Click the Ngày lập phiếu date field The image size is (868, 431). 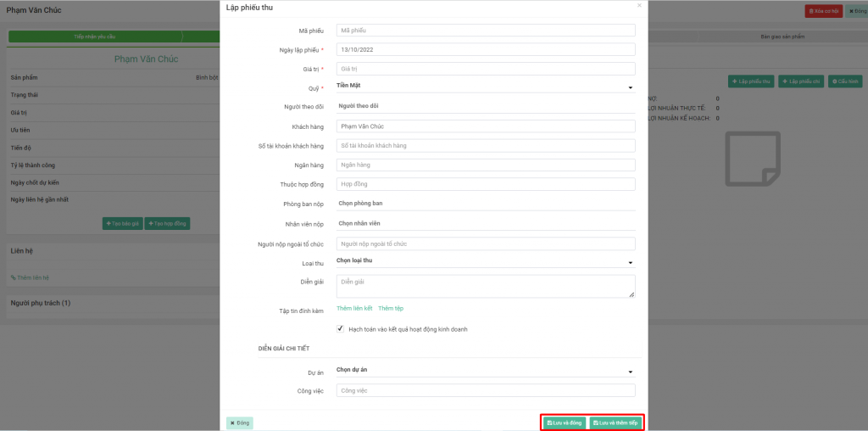485,49
